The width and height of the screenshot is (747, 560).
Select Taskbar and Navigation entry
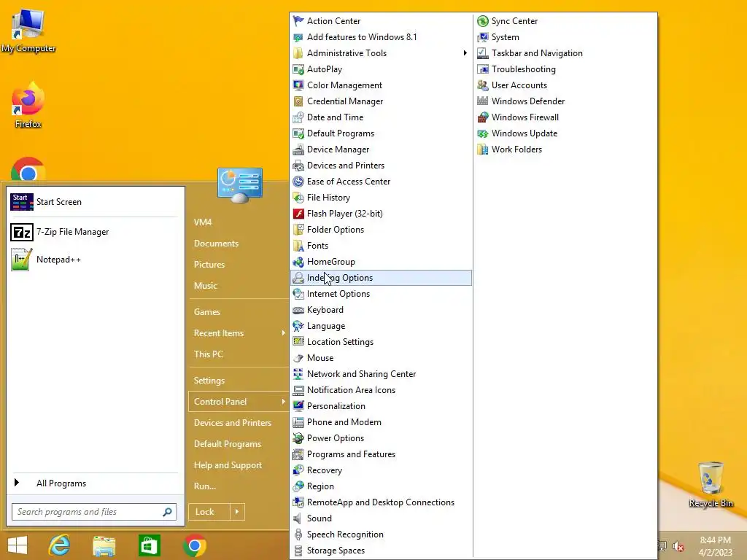[565, 52]
